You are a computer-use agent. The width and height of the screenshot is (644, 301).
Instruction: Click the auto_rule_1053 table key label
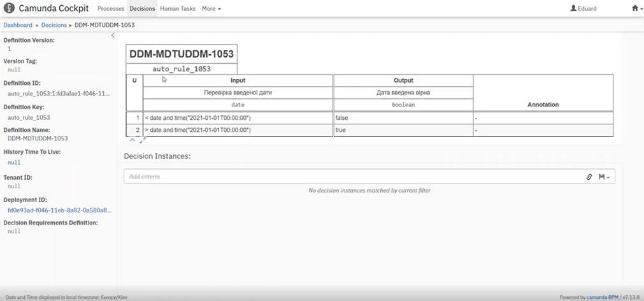pos(182,69)
